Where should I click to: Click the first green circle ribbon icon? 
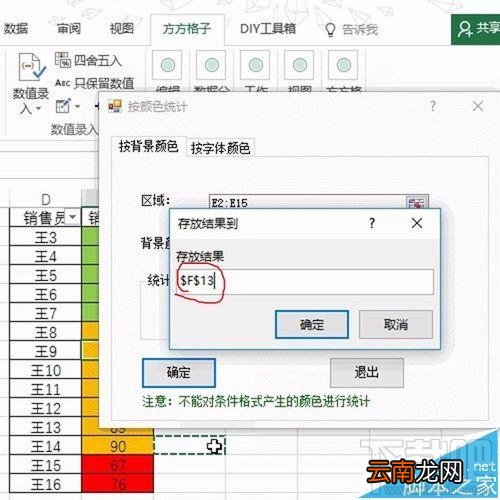point(168,65)
